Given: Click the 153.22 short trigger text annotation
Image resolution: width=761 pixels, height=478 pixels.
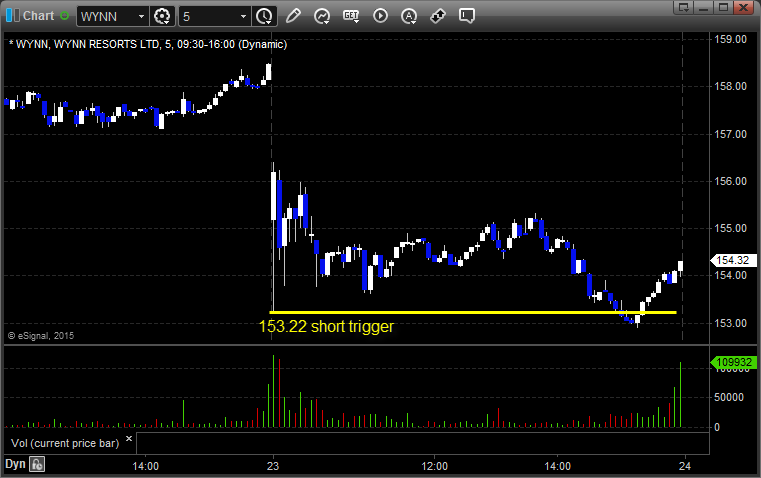Looking at the screenshot, I should [x=326, y=326].
